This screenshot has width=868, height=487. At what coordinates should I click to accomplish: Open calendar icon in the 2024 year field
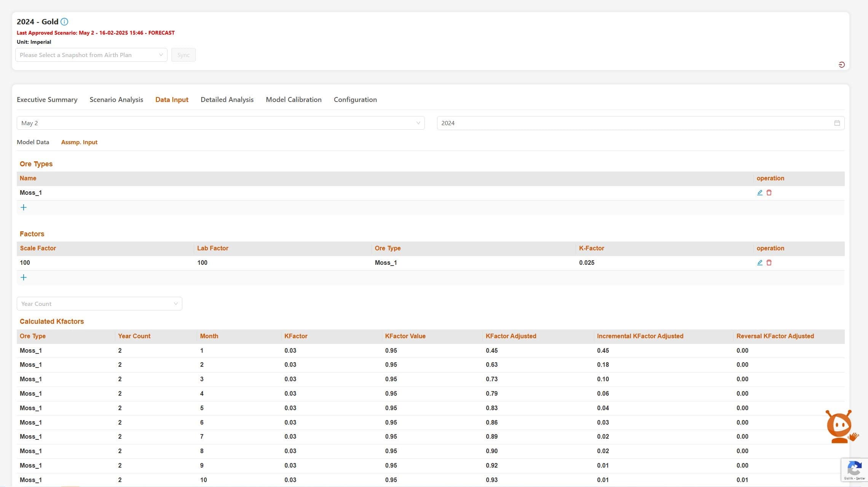pos(837,123)
